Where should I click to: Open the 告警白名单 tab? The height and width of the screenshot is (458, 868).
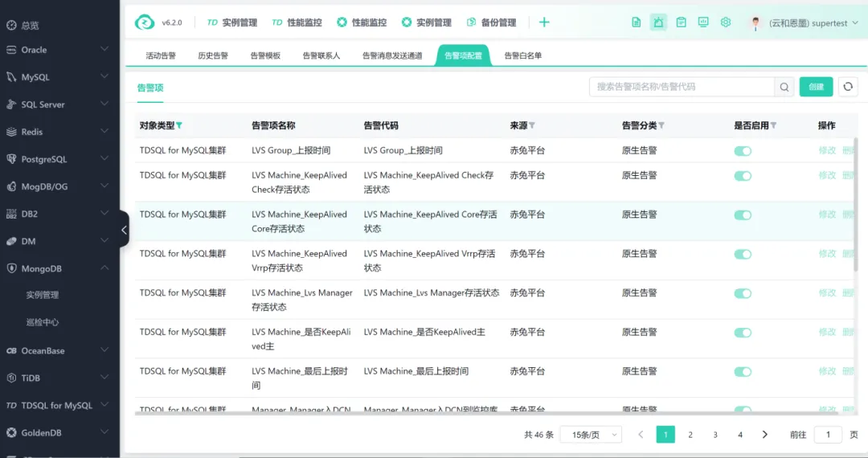[x=522, y=56]
